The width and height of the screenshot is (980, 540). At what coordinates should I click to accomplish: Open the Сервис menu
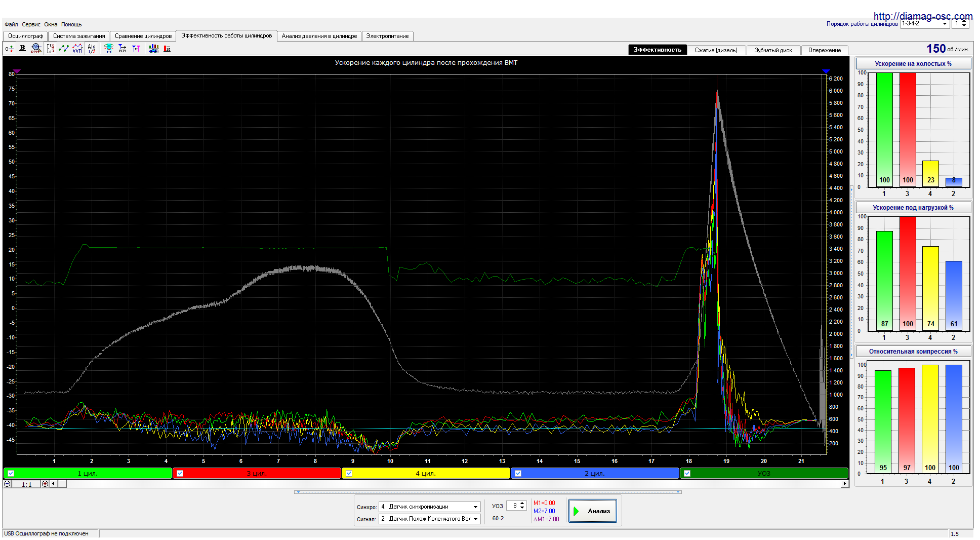point(31,24)
